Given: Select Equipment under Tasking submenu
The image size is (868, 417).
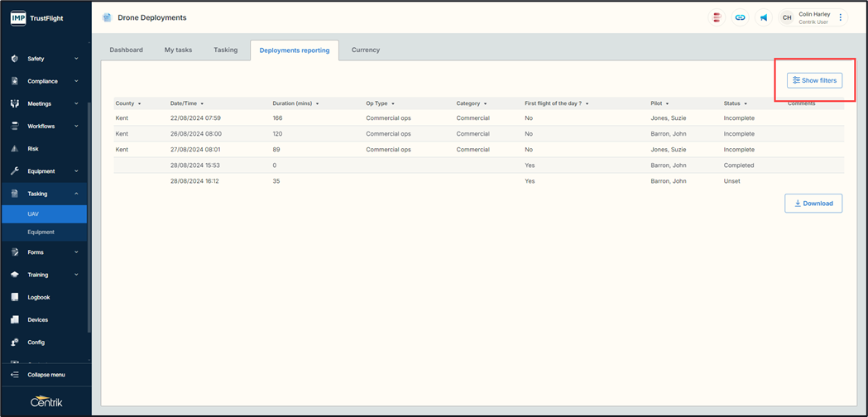Looking at the screenshot, I should click(x=41, y=232).
